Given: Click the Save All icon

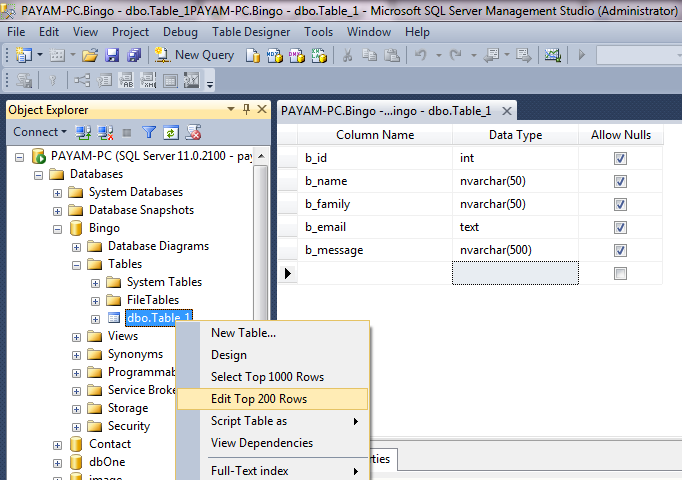Looking at the screenshot, I should click(134, 55).
